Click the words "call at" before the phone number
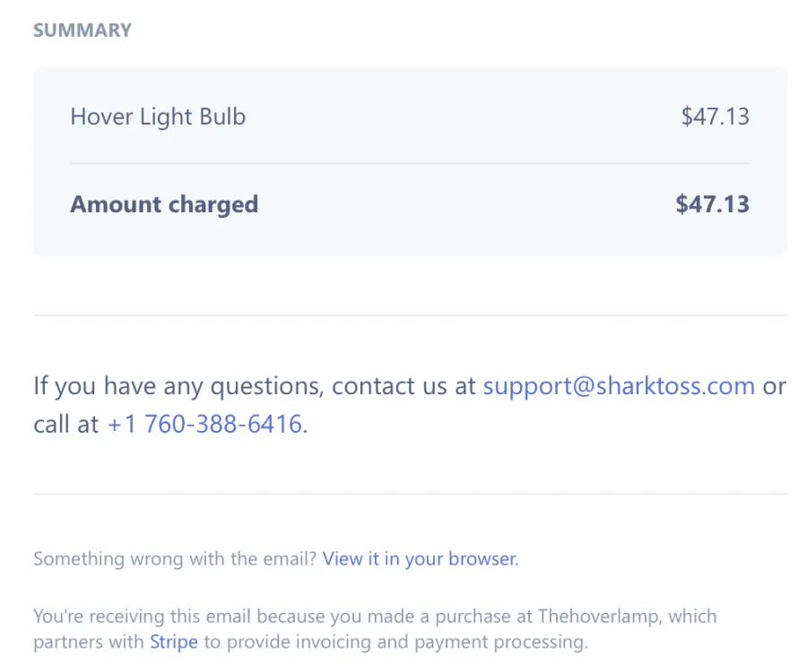 (x=65, y=425)
